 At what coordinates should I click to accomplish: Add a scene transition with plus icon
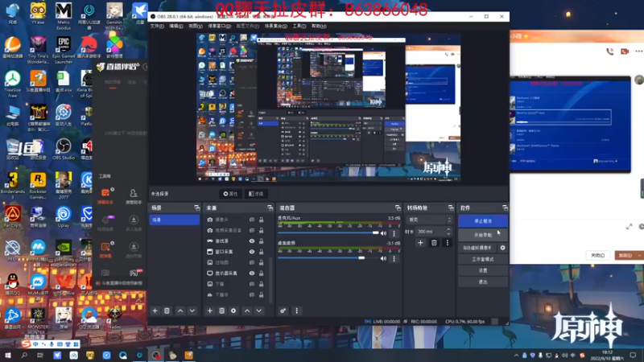click(x=420, y=243)
